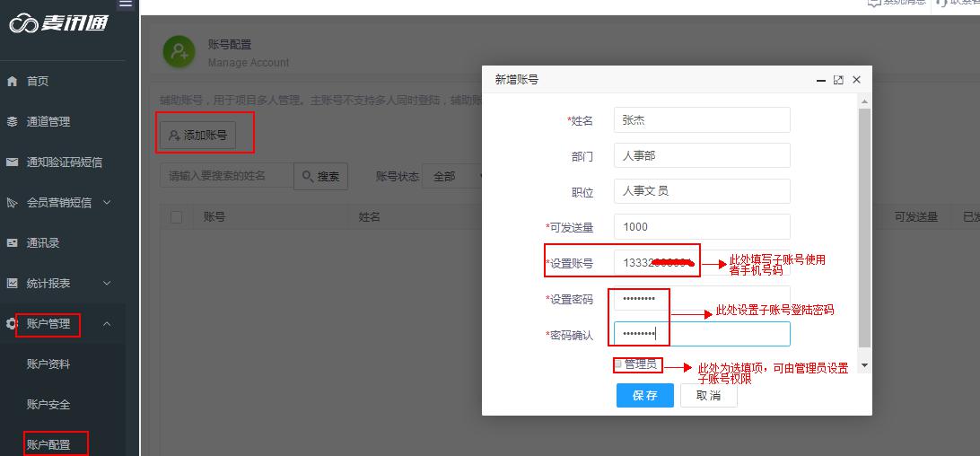Viewport: 980px width, 456px height.
Task: Click the 保存 button
Action: point(644,396)
